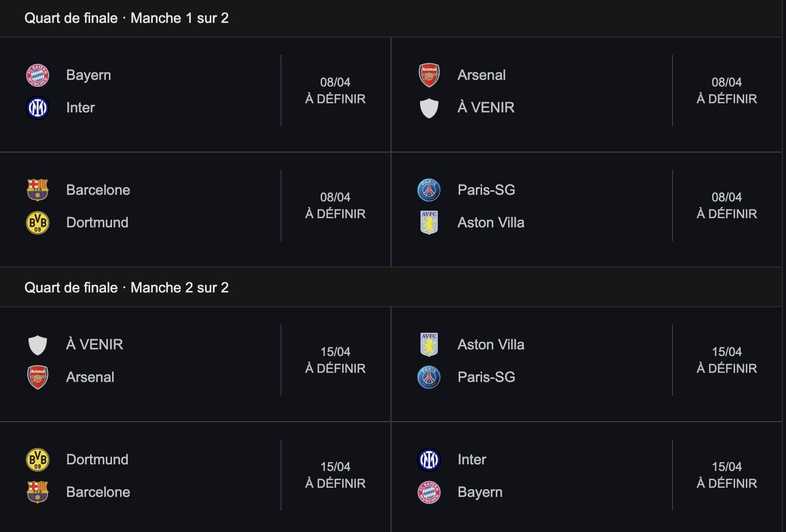Click 15/04 date of Aston Villa–Paris-SG
786x532 pixels.
pos(726,352)
